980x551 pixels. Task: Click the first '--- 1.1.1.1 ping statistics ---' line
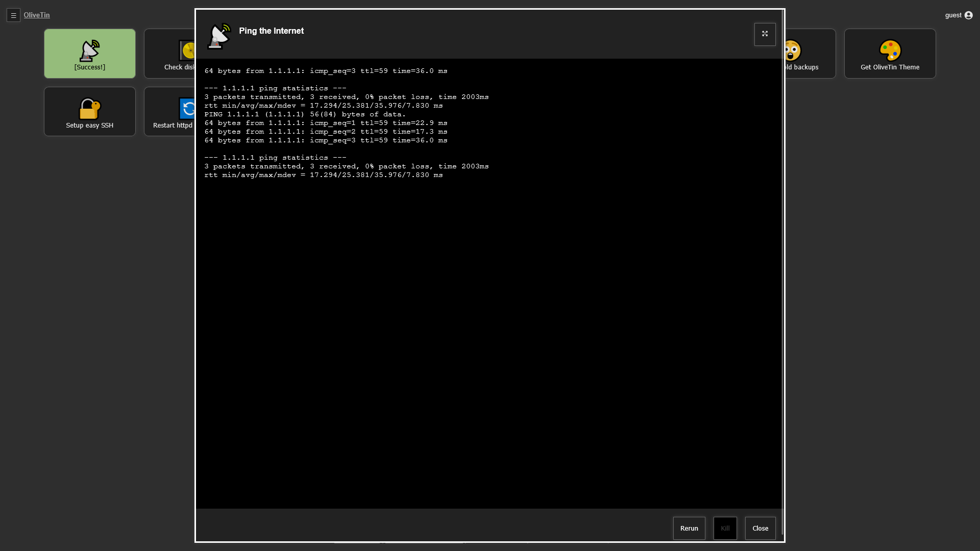click(x=276, y=88)
